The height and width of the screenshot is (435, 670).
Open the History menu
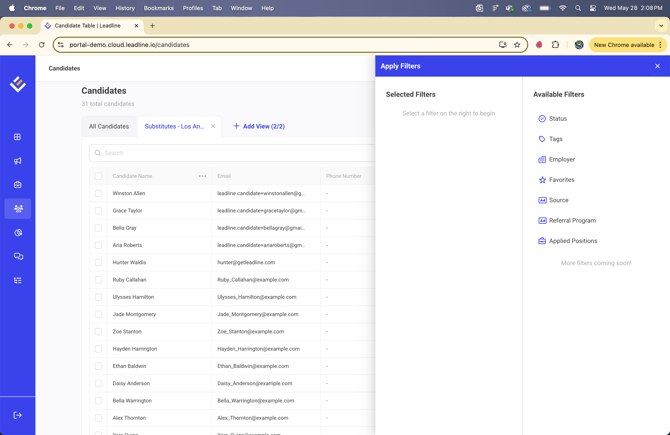coord(125,8)
